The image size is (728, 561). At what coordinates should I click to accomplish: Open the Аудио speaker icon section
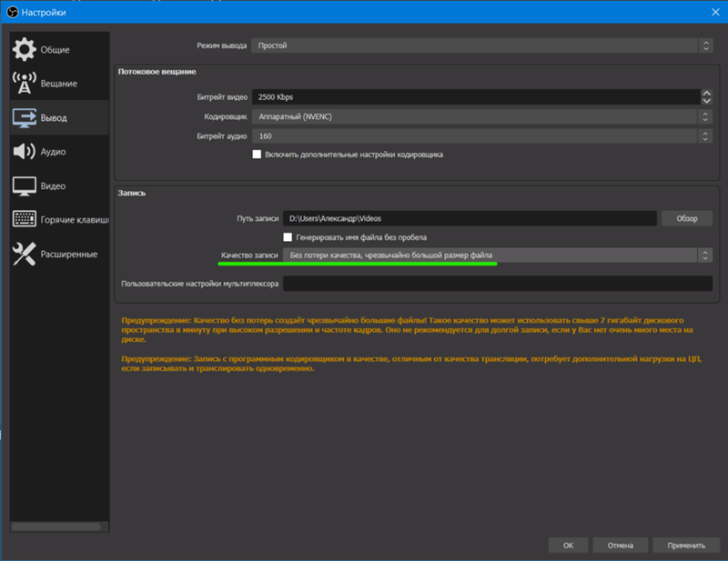pos(25,152)
